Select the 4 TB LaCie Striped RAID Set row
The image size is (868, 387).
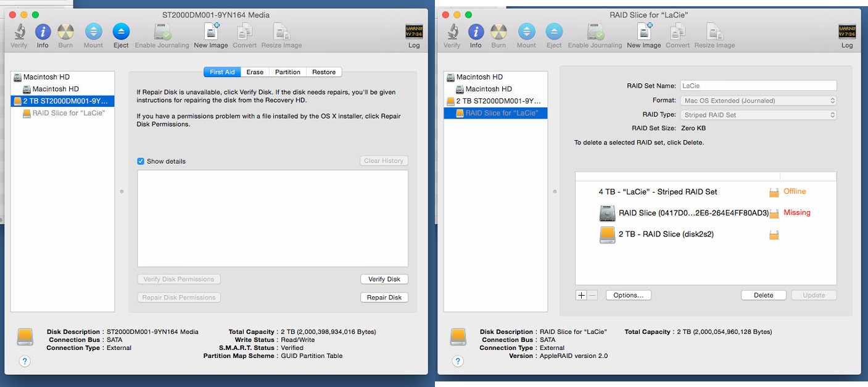pyautogui.click(x=705, y=192)
